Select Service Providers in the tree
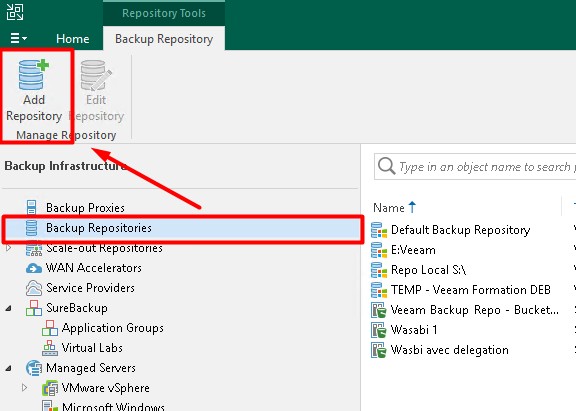Screen dimensions: 576x411 point(90,288)
